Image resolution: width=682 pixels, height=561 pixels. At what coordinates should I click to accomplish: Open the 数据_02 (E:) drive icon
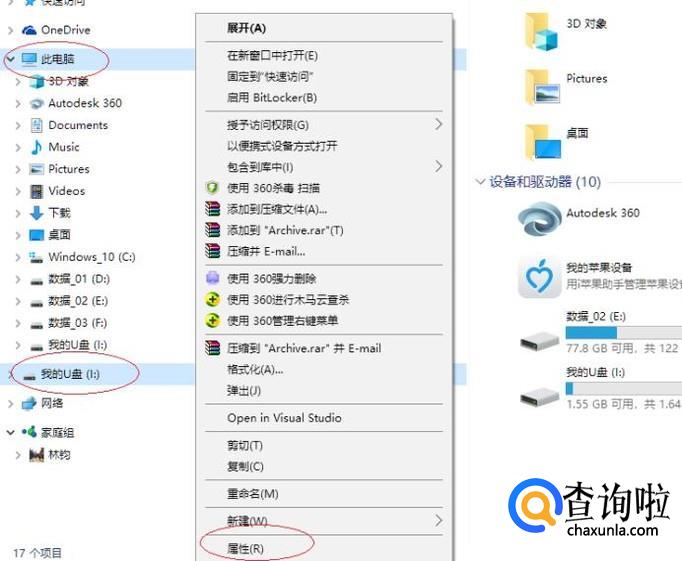(x=540, y=341)
